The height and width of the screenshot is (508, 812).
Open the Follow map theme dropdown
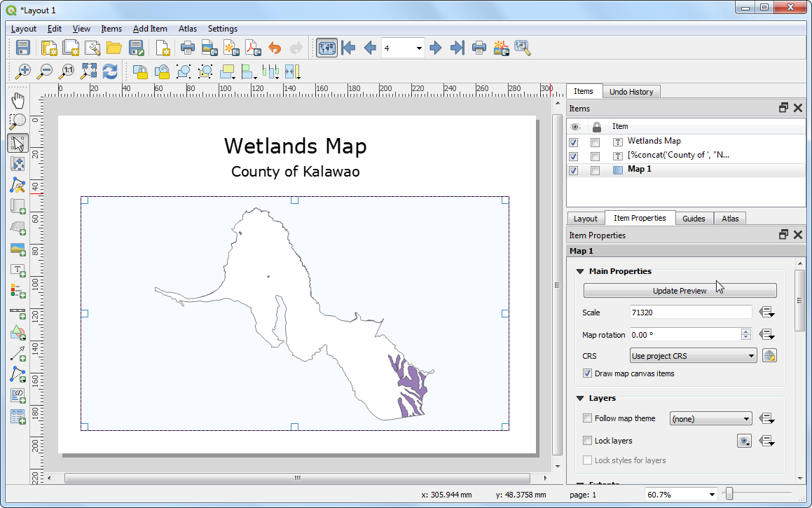(x=710, y=419)
